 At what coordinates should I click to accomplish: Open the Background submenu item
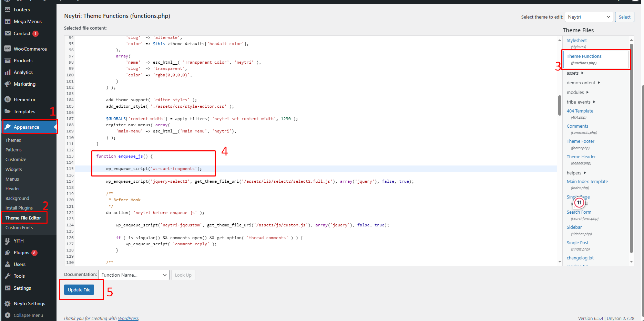17,198
